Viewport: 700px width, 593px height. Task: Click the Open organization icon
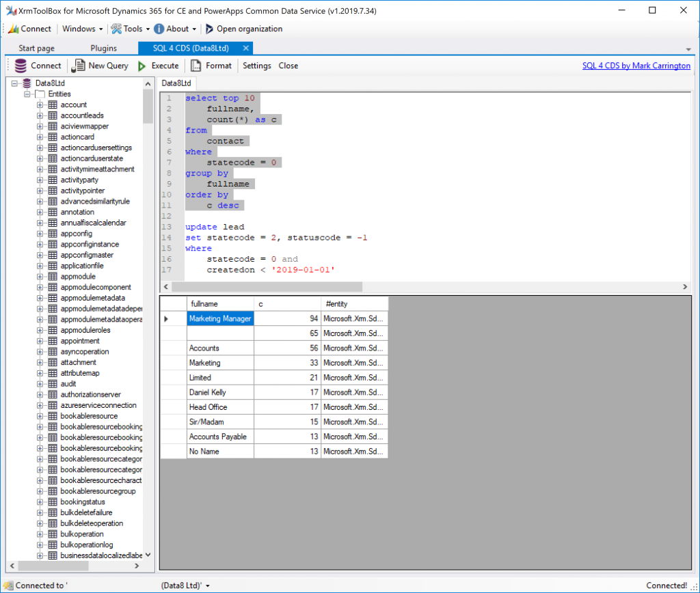click(209, 29)
